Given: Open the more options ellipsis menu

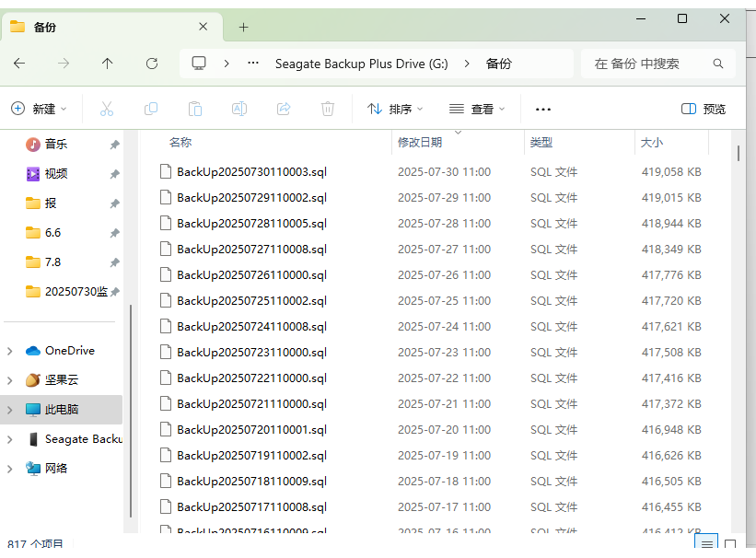Looking at the screenshot, I should tap(543, 109).
